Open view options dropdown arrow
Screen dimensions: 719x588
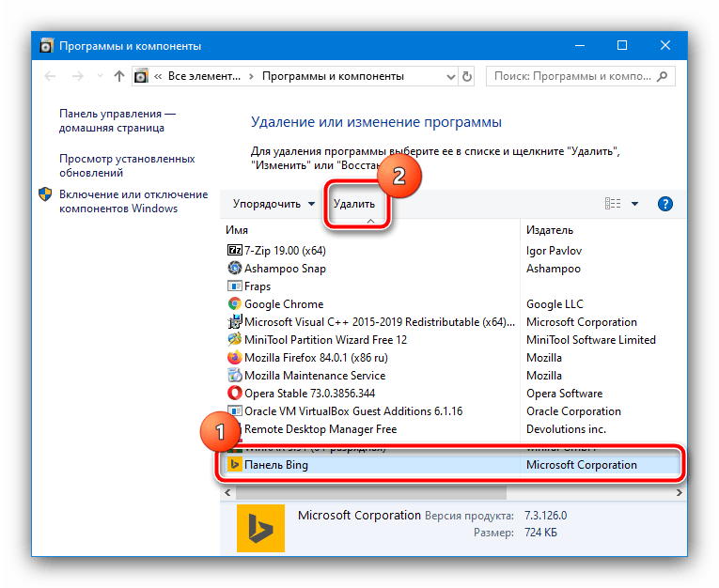(635, 204)
